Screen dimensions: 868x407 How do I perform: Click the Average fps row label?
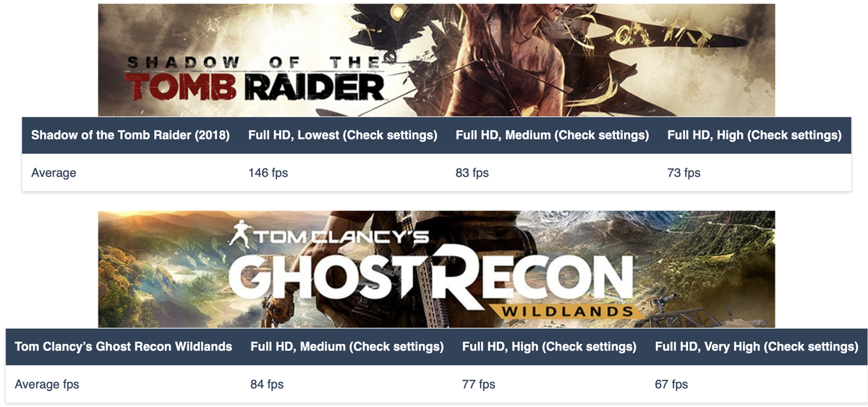pyautogui.click(x=47, y=384)
